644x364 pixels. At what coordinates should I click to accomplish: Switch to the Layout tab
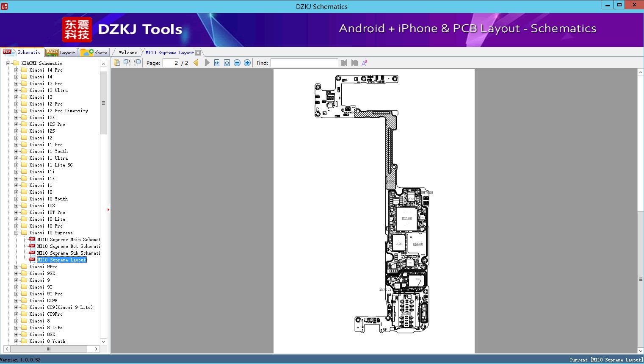[x=61, y=52]
